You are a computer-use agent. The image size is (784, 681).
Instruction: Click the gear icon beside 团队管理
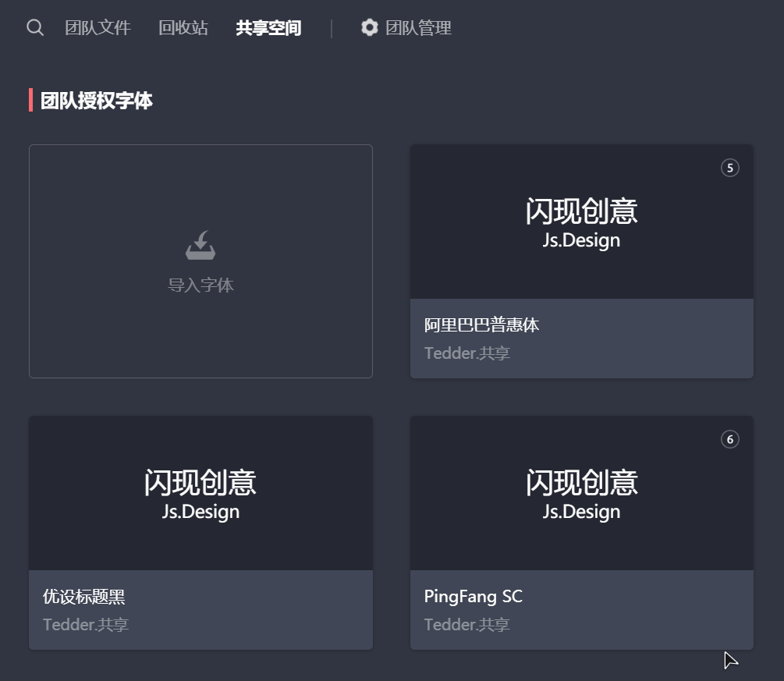(370, 27)
